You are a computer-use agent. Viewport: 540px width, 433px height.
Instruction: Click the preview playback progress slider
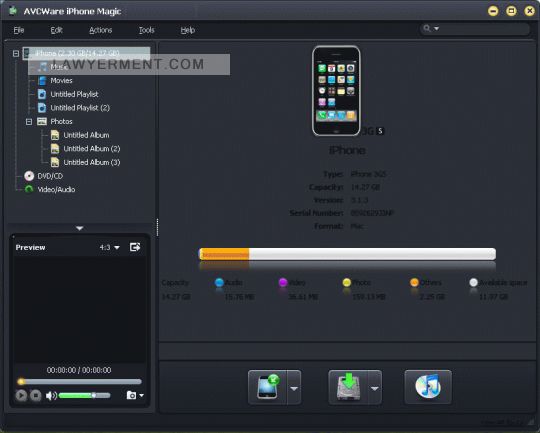click(x=80, y=382)
